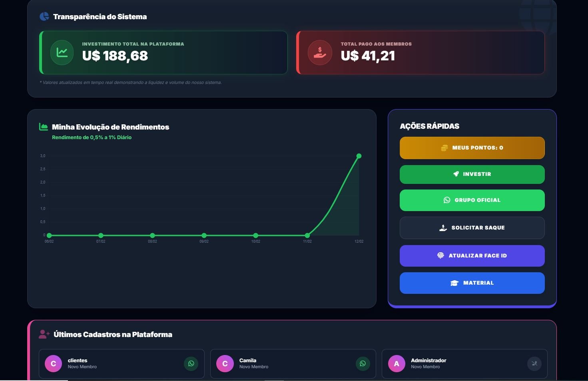Image resolution: width=588 pixels, height=381 pixels.
Task: Open the Grupo Oficial WhatsApp button
Action: 472,200
